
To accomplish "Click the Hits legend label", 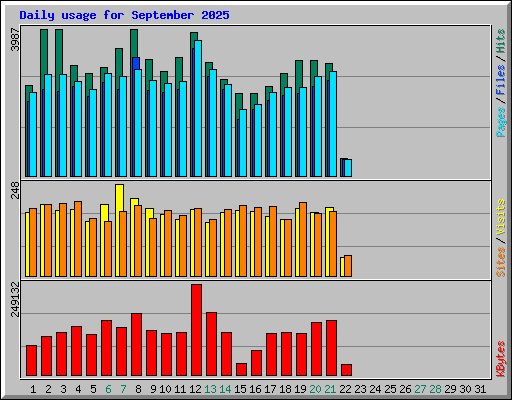I will (x=501, y=41).
